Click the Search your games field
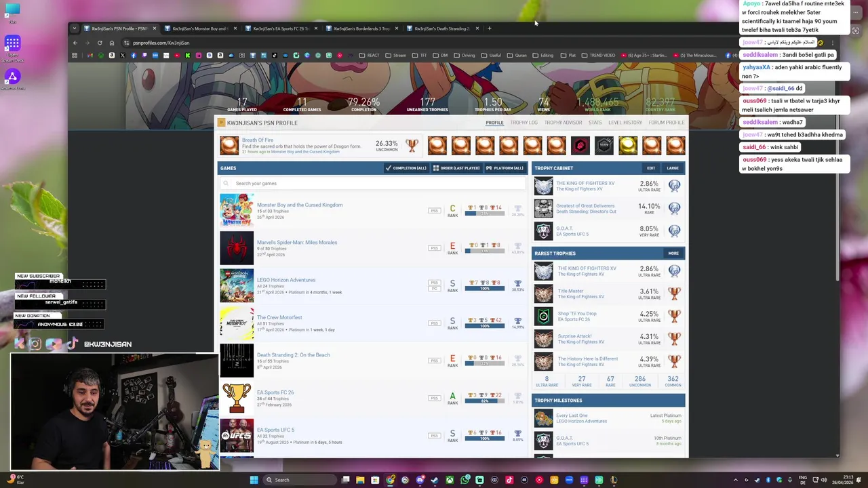The height and width of the screenshot is (488, 868). point(372,183)
